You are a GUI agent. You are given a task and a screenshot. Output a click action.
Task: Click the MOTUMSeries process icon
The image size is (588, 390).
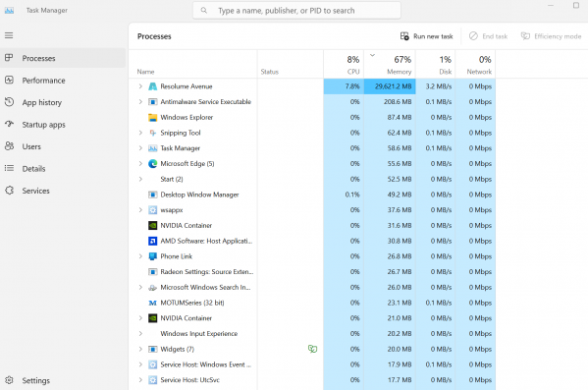[x=152, y=303]
